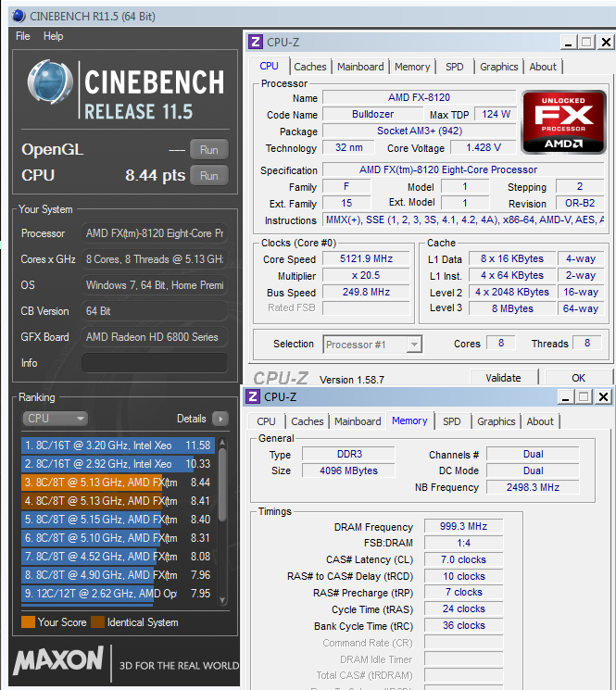Viewport: 616px width, 690px height.
Task: Open Mainboard tab in lower CPU-Z window
Action: coord(358,421)
